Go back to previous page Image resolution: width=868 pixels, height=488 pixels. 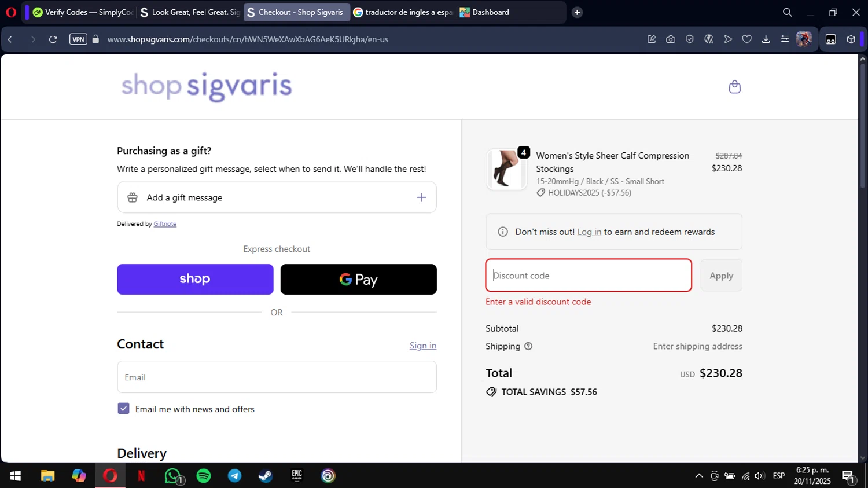coord(10,39)
